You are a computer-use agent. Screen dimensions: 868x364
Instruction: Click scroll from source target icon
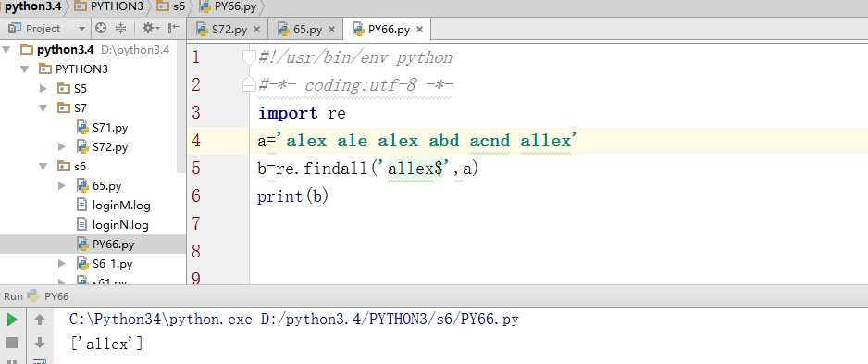[x=100, y=29]
